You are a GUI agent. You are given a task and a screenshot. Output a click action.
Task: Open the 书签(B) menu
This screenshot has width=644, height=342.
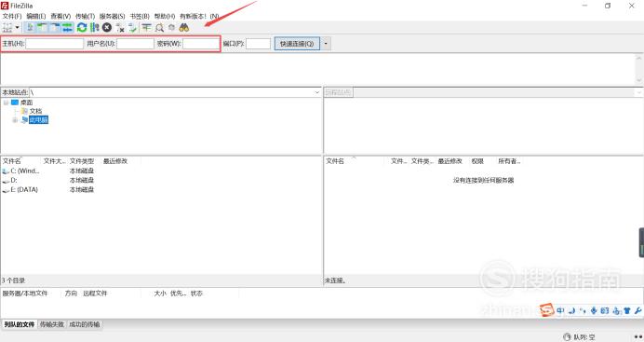point(140,16)
